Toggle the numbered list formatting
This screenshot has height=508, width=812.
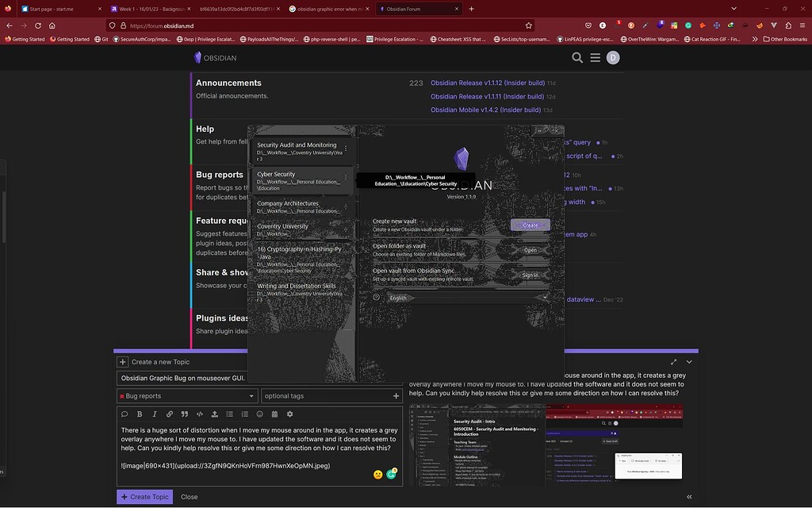point(244,414)
